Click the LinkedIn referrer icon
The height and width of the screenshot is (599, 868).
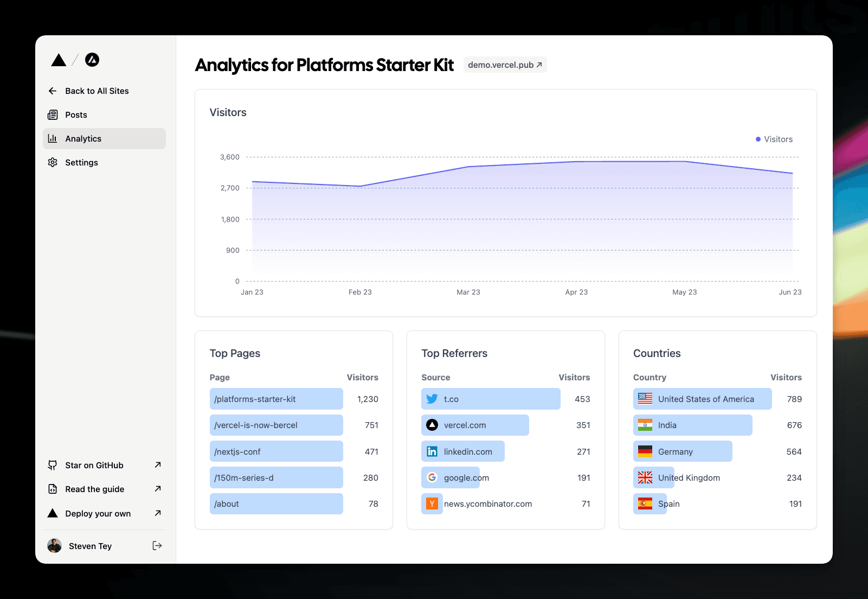(x=432, y=451)
